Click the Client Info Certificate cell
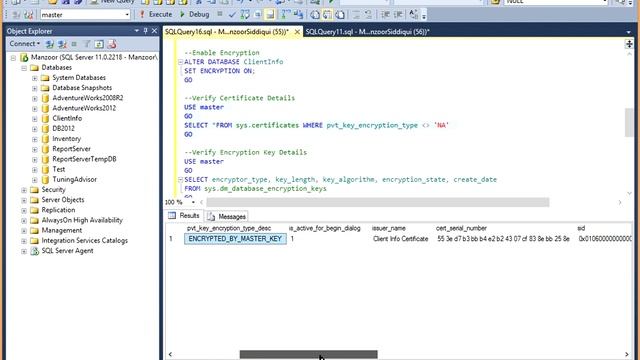640x360 pixels. coord(400,239)
